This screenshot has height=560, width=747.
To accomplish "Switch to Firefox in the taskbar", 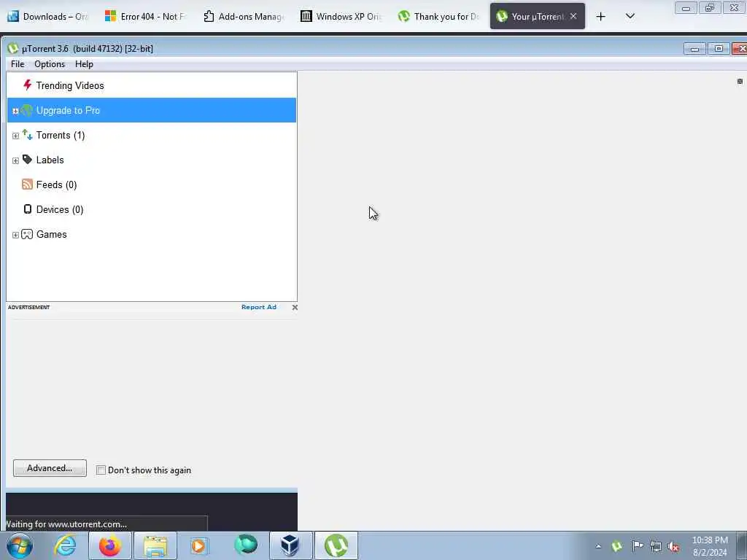I will point(110,545).
